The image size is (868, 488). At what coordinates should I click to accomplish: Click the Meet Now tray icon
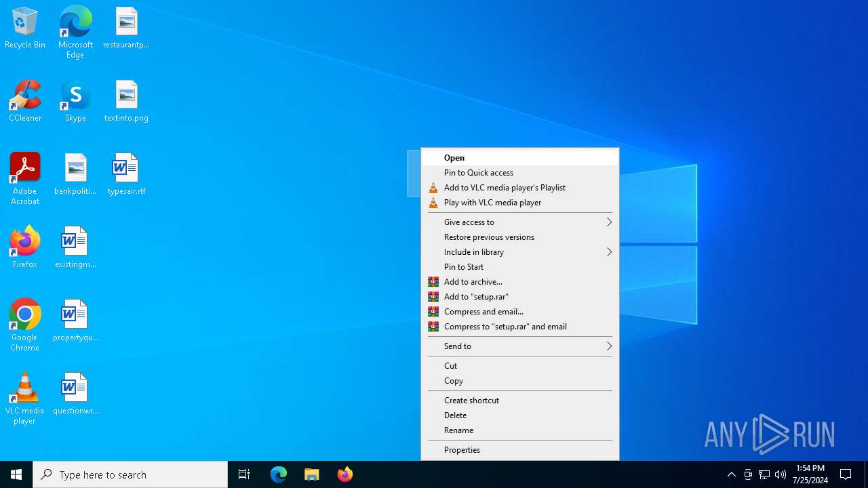point(748,474)
